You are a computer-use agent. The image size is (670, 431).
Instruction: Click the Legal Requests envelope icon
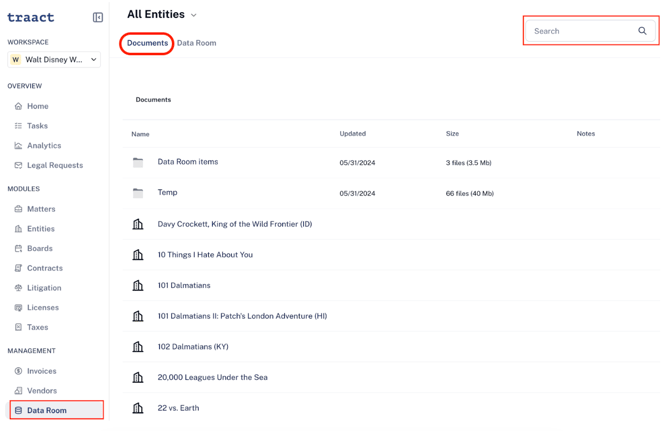[18, 165]
